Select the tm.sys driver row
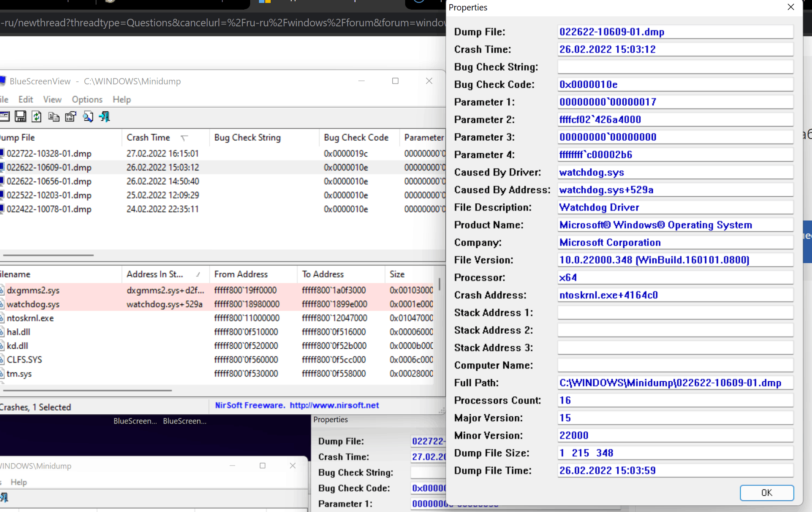This screenshot has width=812, height=512. tap(217, 373)
